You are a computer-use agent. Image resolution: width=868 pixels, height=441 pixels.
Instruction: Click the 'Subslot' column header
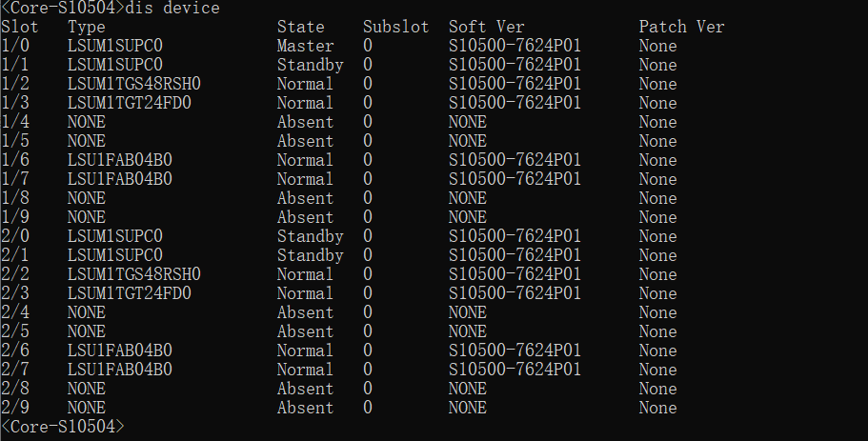tap(395, 27)
